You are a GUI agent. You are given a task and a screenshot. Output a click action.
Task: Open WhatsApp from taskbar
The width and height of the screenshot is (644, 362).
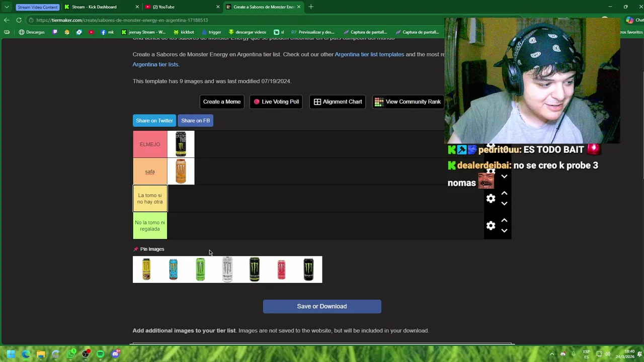[71, 354]
